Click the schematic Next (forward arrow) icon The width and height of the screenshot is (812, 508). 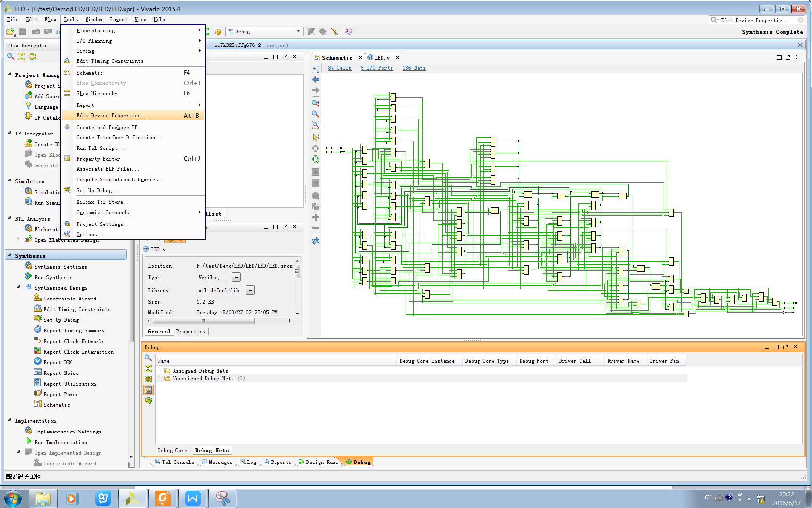[x=316, y=90]
